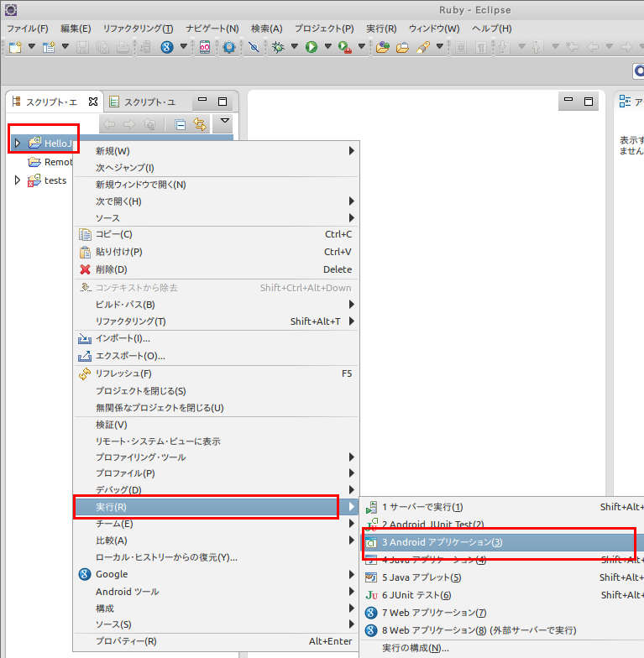
Task: Select 7 Web アプリケーション(7) entry
Action: (x=502, y=613)
